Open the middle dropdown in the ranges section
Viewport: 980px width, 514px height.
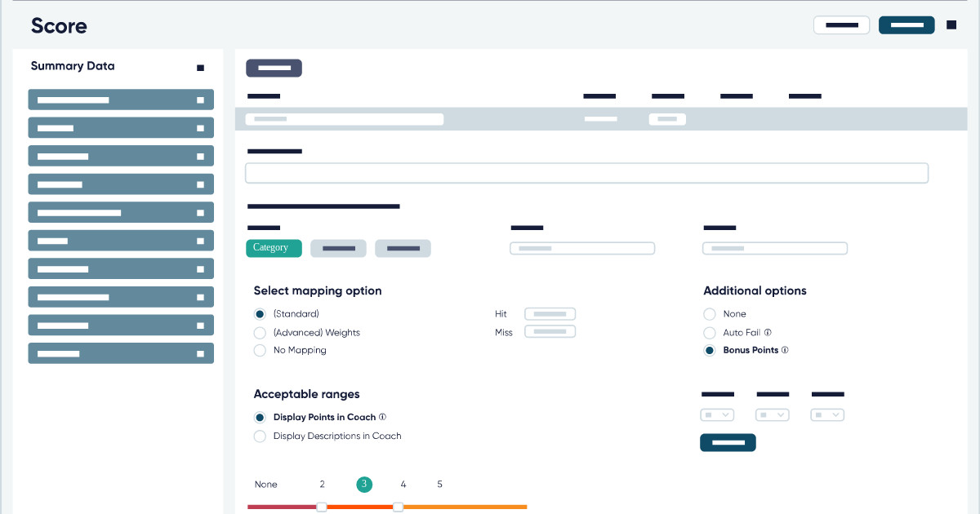pos(772,414)
